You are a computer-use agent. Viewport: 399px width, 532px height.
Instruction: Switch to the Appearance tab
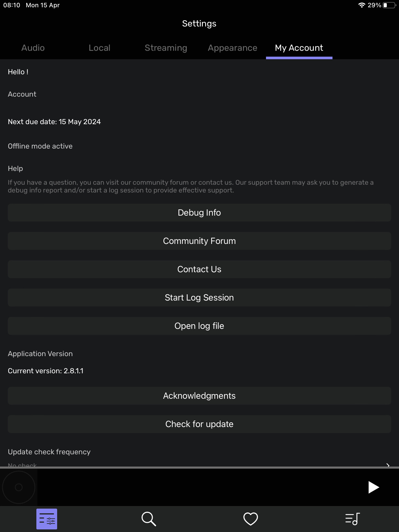coord(232,48)
